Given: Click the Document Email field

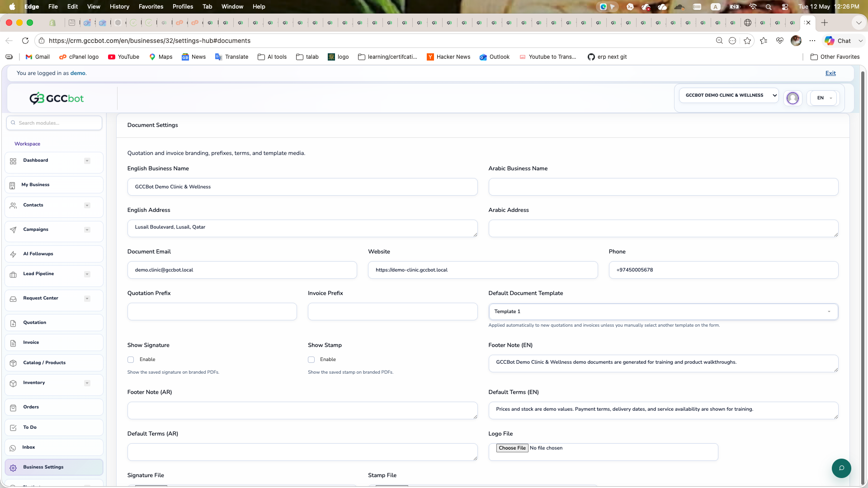Looking at the screenshot, I should pyautogui.click(x=242, y=270).
